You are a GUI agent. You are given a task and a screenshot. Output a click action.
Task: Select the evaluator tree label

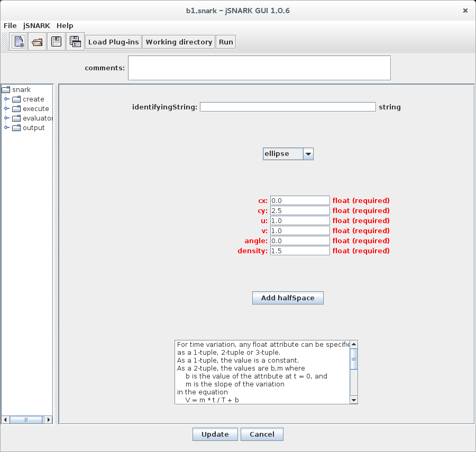(x=38, y=118)
